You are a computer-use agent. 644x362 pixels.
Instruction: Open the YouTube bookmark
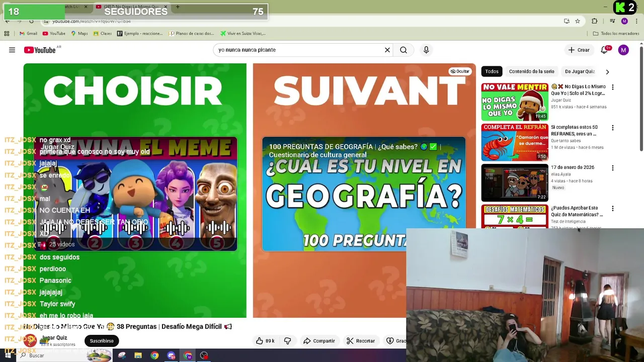pos(54,34)
